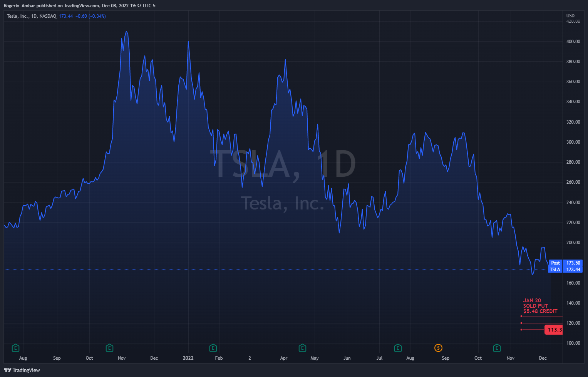588x377 pixels.
Task: Click the USD currency label above price axis
Action: click(570, 16)
